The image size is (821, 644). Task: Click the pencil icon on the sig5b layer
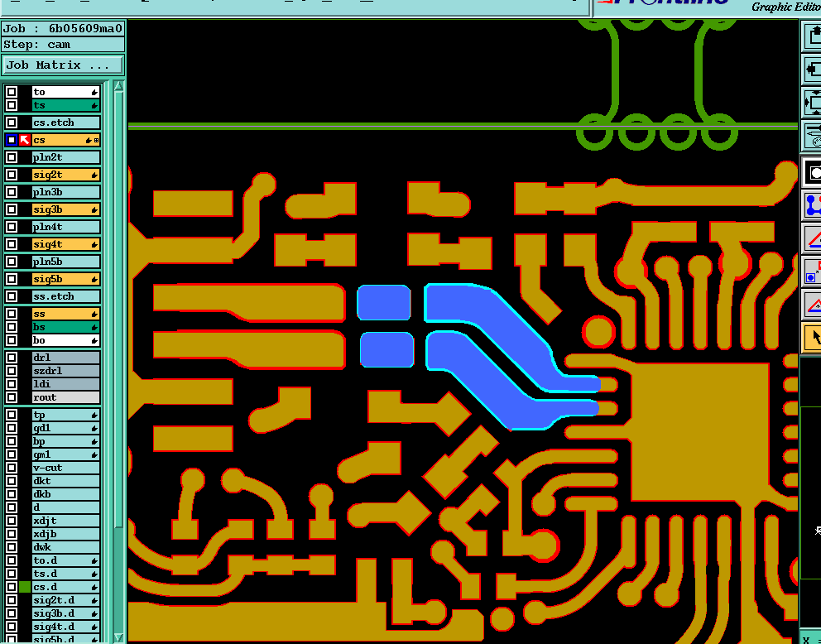pos(94,279)
